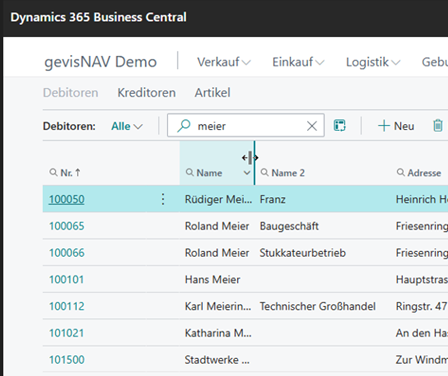Open debitor 100050 link

(67, 199)
